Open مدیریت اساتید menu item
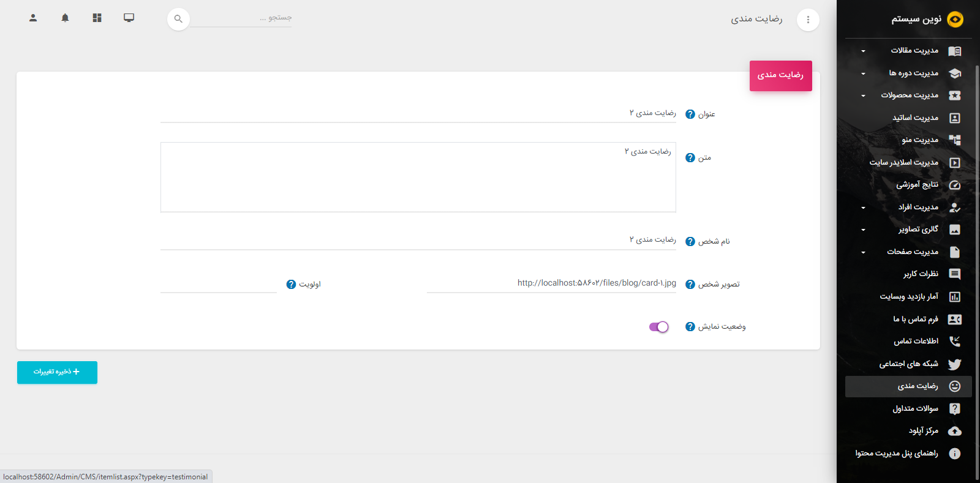This screenshot has width=980, height=483. point(908,118)
